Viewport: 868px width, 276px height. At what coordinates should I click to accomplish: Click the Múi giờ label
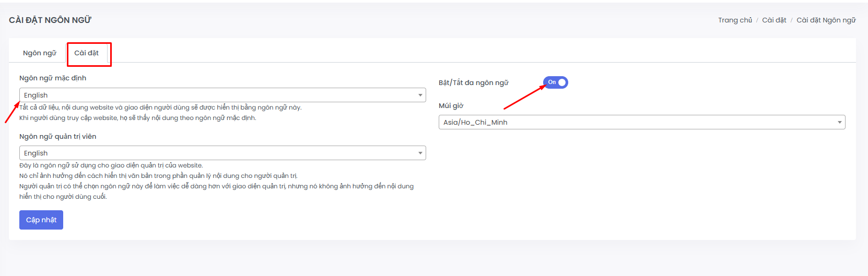(x=451, y=106)
